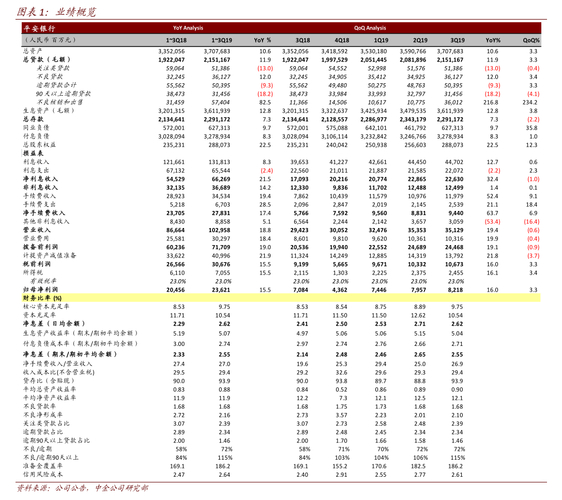562x500 pixels.
Task: Click the 归母净利润 row label
Action: (x=40, y=289)
